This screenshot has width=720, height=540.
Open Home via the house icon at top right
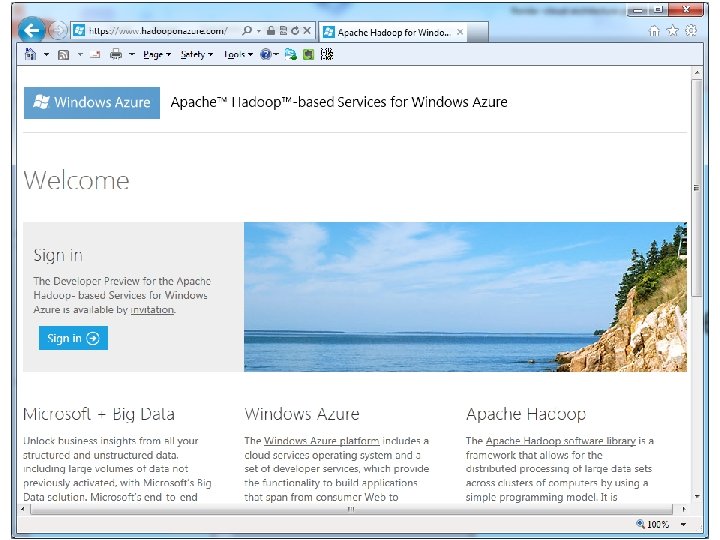(x=654, y=31)
